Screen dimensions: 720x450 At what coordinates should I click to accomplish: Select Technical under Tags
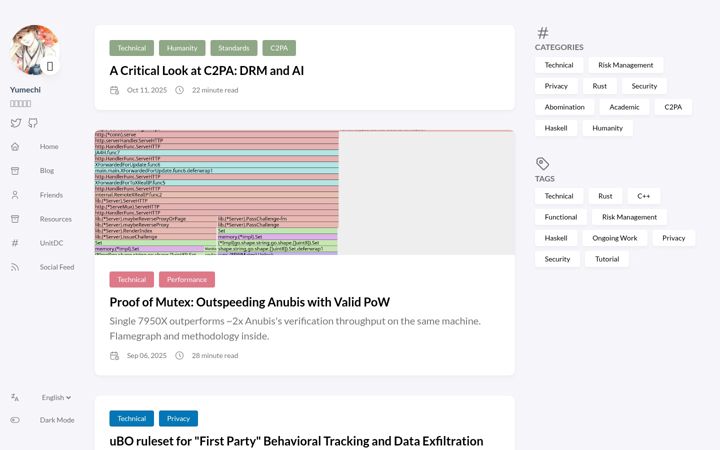[x=559, y=196]
